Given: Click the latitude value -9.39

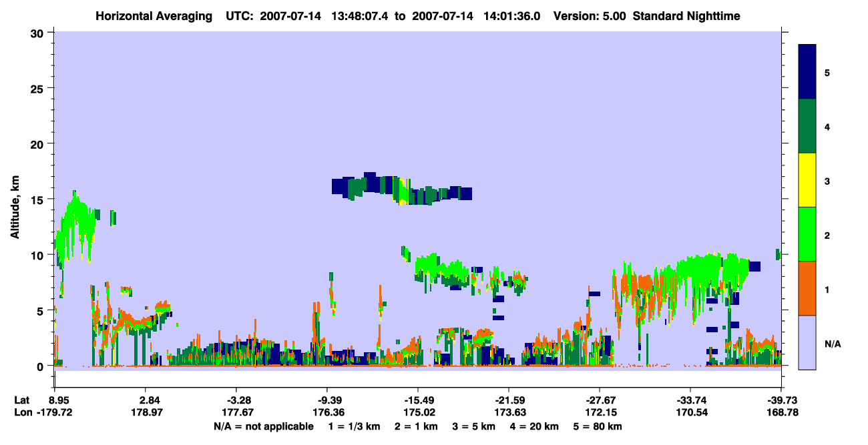Looking at the screenshot, I should tap(329, 400).
